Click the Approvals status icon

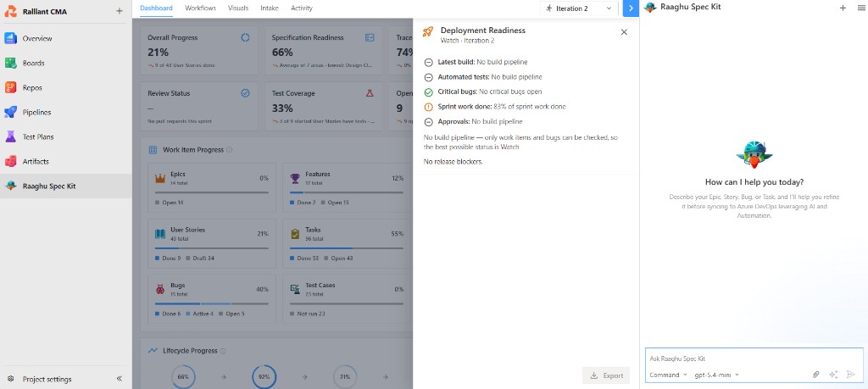coord(428,122)
